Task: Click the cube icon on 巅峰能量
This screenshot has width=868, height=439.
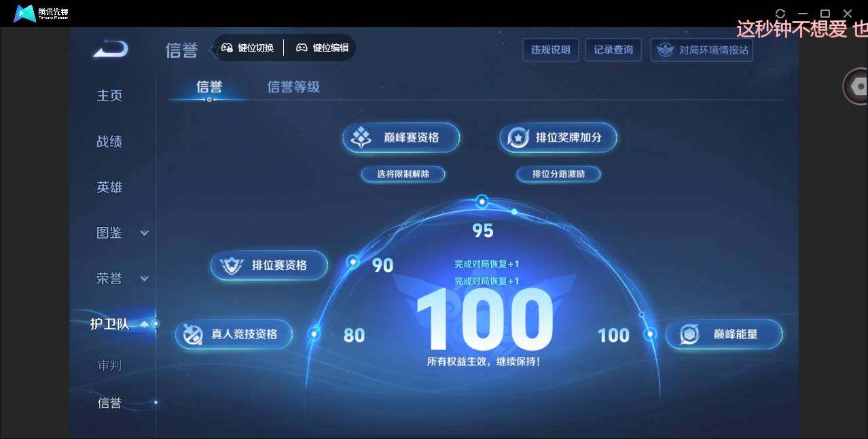Action: [x=690, y=334]
